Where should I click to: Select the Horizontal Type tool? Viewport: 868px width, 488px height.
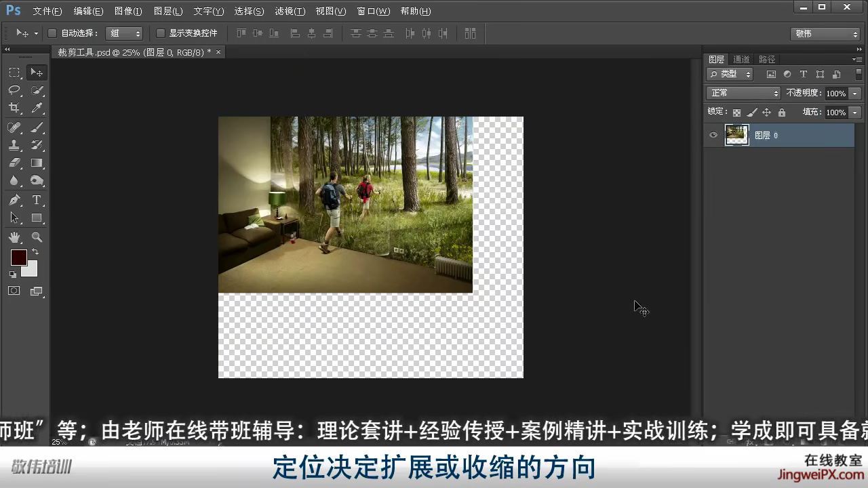point(37,200)
